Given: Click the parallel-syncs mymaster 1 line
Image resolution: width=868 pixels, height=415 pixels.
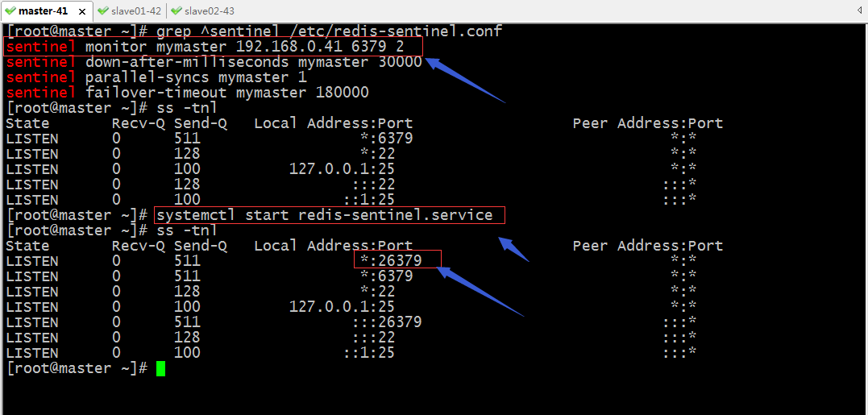Looking at the screenshot, I should (156, 77).
